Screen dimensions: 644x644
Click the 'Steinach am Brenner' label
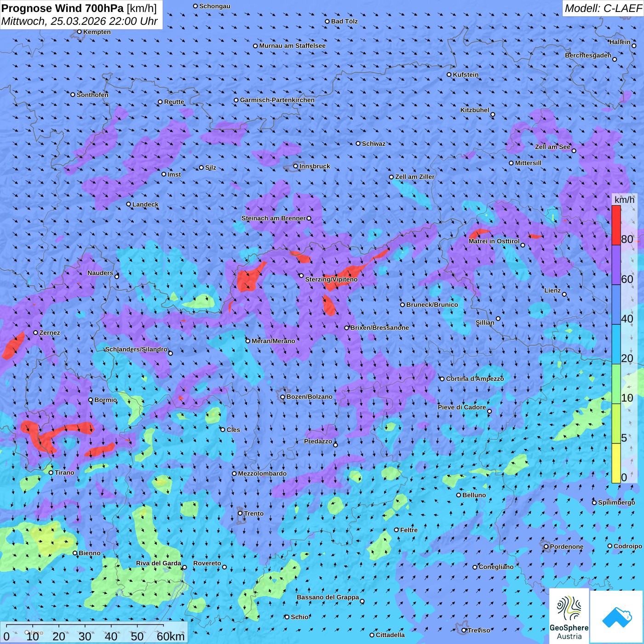pos(274,218)
